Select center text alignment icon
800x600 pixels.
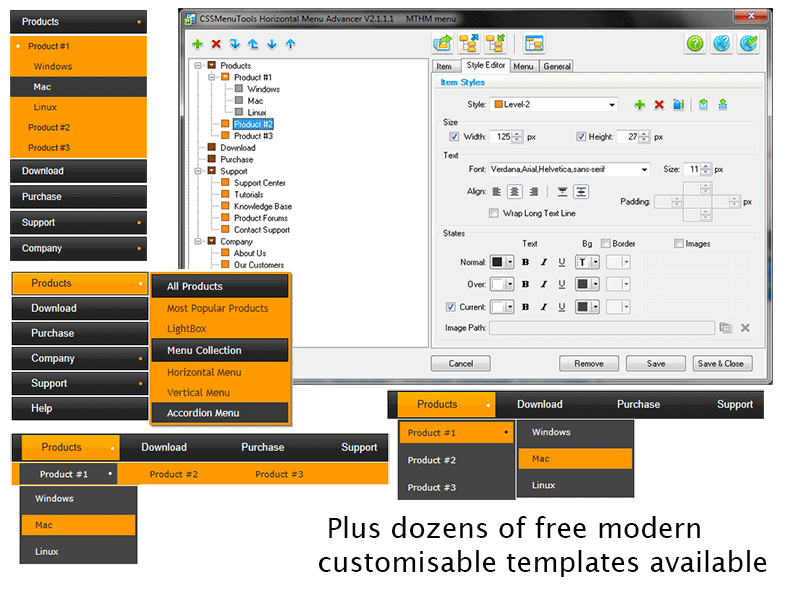[515, 191]
